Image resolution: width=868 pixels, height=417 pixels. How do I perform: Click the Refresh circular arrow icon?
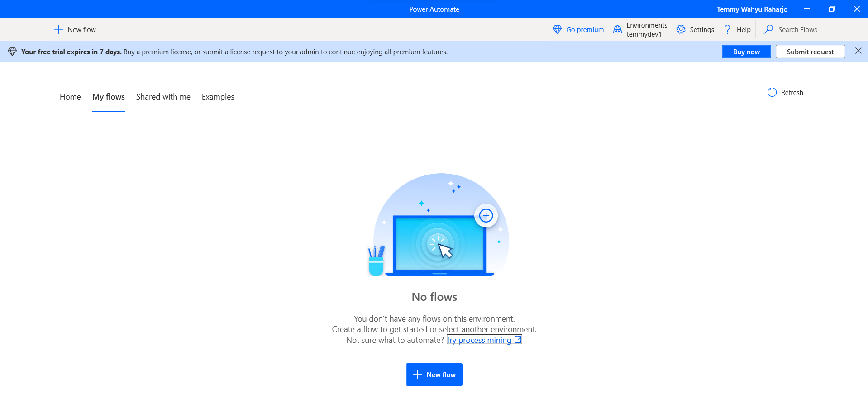tap(772, 92)
